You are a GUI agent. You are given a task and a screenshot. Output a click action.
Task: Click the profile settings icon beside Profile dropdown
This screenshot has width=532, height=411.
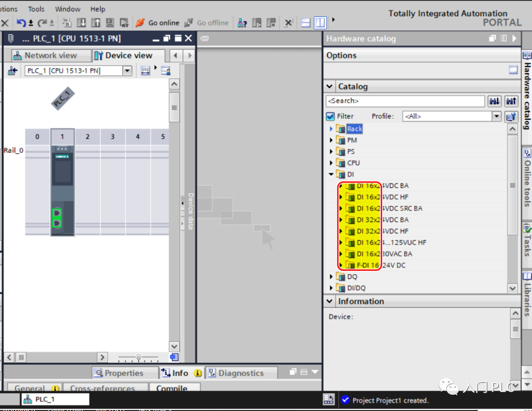click(511, 116)
